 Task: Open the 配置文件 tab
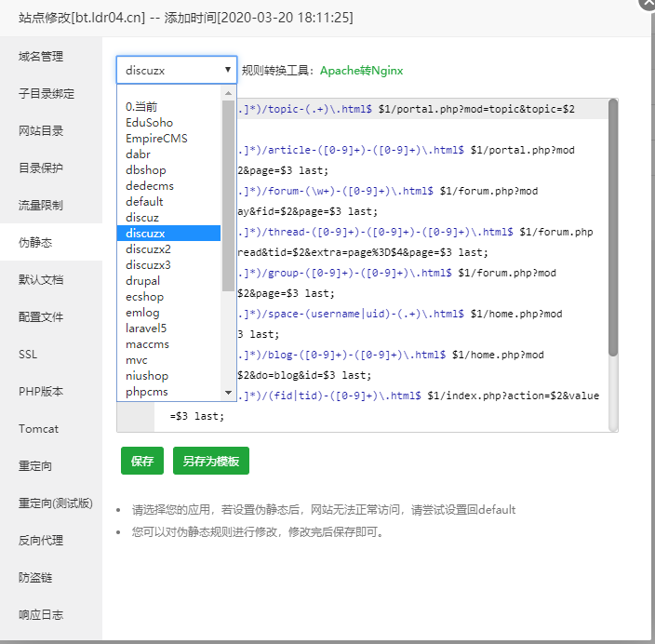(41, 317)
